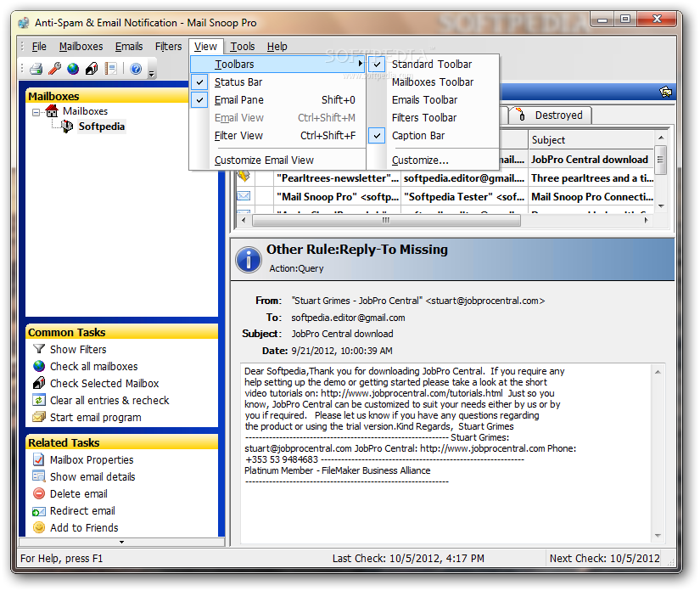Click the Start email program icon
The width and height of the screenshot is (700, 591).
click(39, 417)
